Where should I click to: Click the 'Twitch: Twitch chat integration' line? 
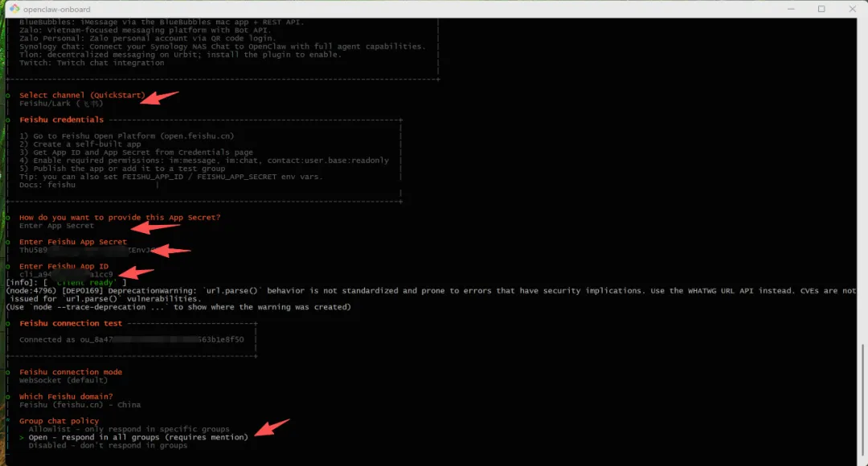click(x=92, y=63)
